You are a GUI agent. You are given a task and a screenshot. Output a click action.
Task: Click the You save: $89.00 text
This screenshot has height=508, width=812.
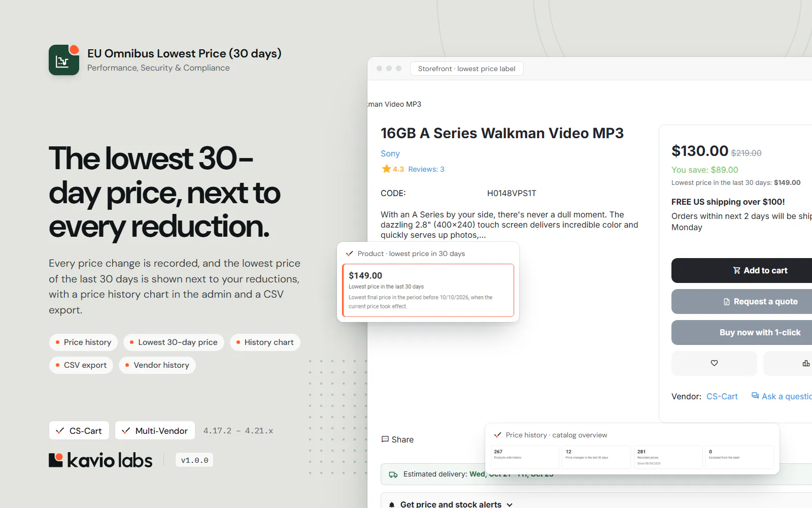tap(705, 170)
